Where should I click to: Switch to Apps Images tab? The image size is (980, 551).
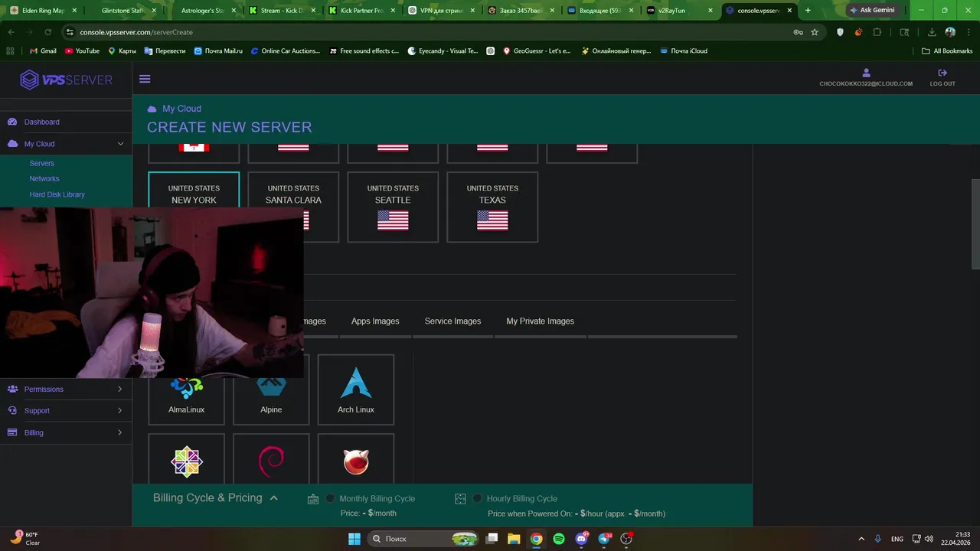point(375,321)
